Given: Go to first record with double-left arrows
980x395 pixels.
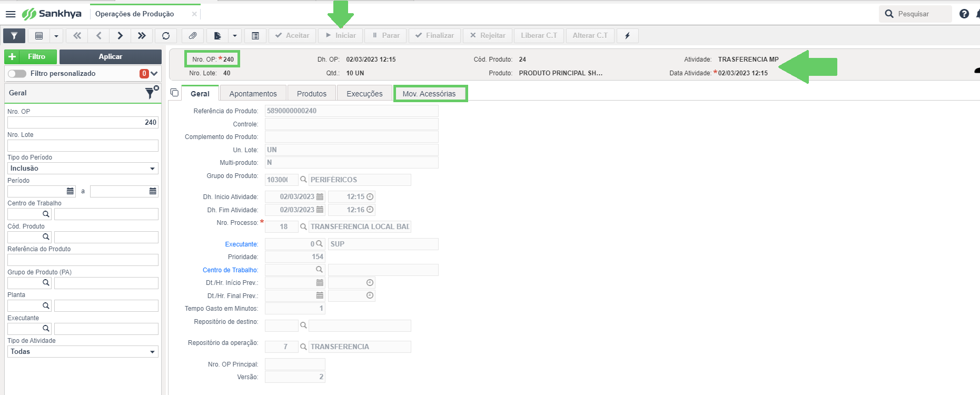Looking at the screenshot, I should coord(77,36).
